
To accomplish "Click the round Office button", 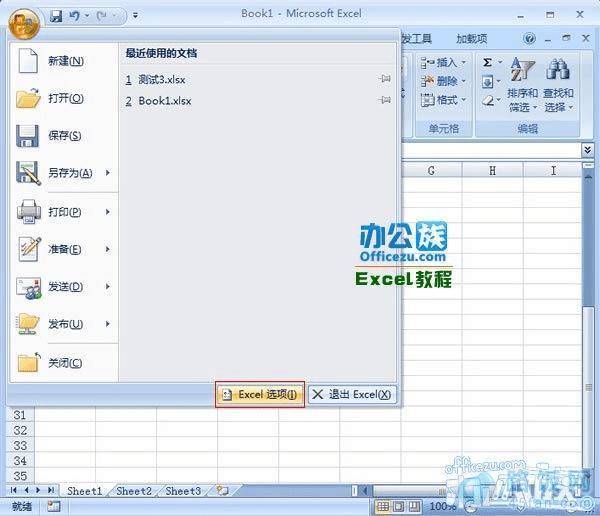I will click(x=24, y=24).
